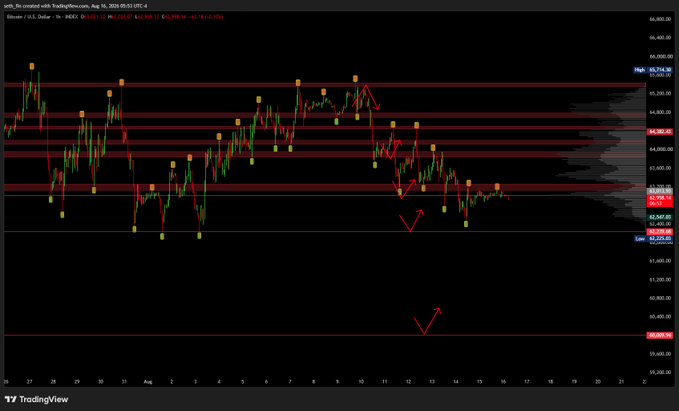Image resolution: width=679 pixels, height=411 pixels.
Task: Click the 66,800.00 price axis label
Action: click(x=661, y=19)
